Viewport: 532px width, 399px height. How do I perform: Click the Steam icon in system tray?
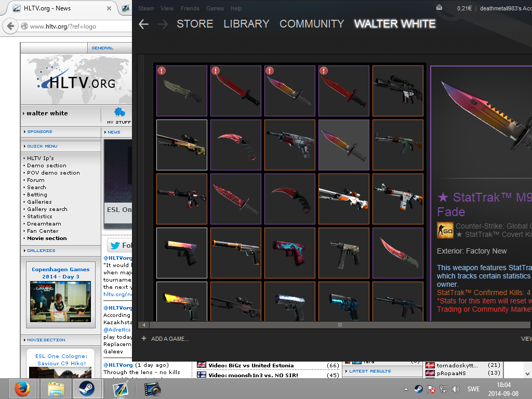coord(418,389)
